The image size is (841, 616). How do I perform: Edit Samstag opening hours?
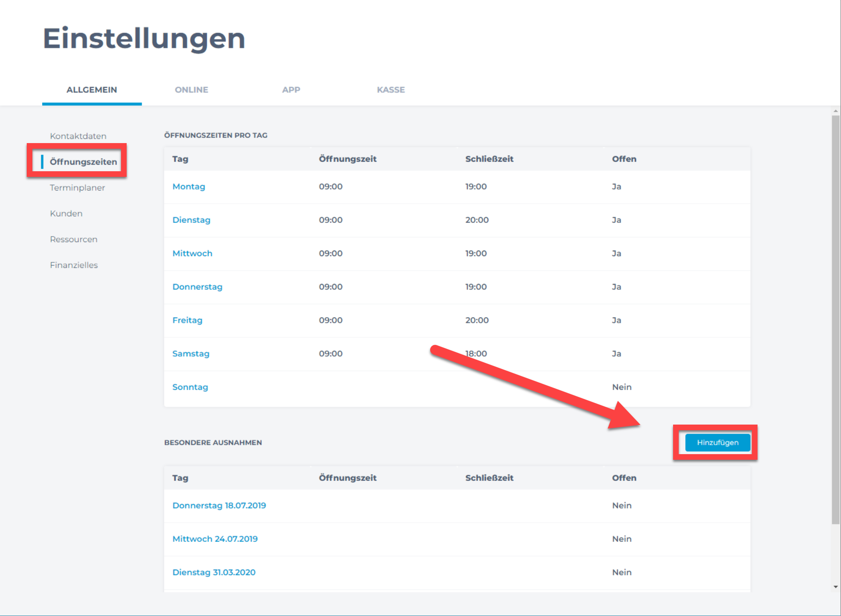pos(191,354)
